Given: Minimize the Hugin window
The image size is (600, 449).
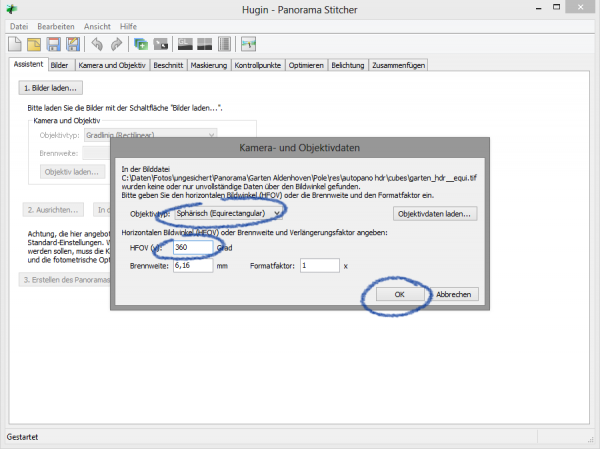Looking at the screenshot, I should coord(539,8).
